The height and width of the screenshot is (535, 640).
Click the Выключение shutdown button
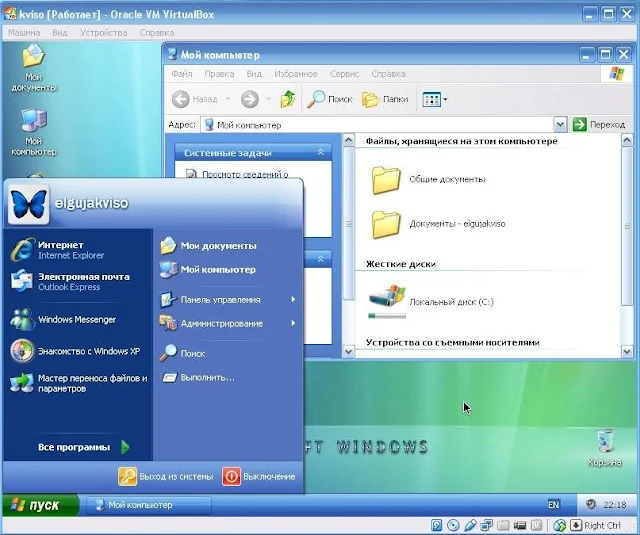click(259, 476)
